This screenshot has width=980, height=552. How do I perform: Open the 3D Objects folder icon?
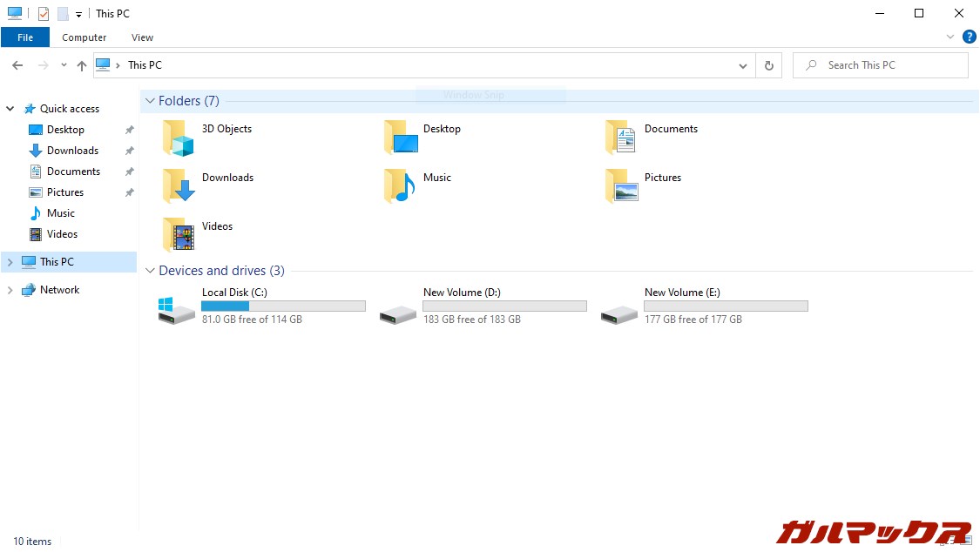click(x=178, y=138)
